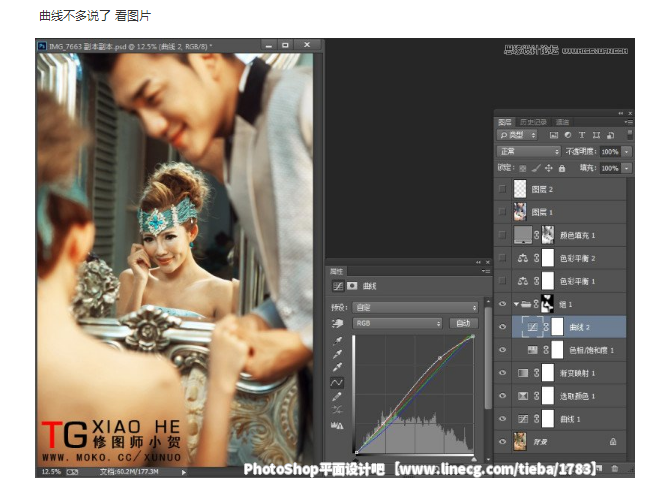Viewport: 652px width, 488px height.
Task: Select the white point eyedropper in Curves
Action: [338, 367]
